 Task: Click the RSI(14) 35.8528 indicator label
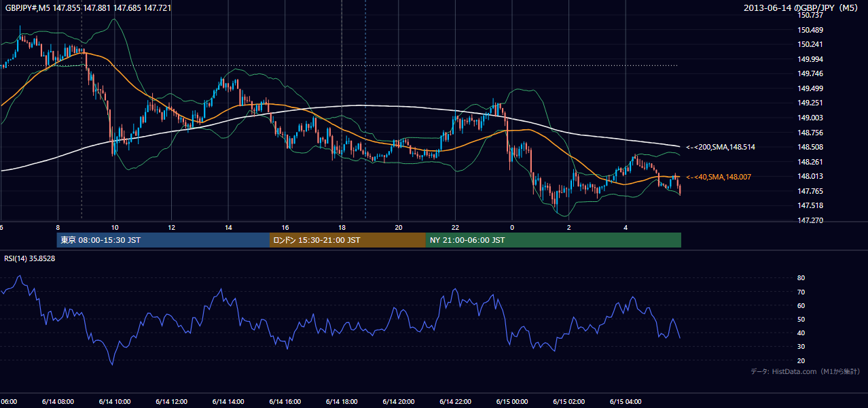point(30,258)
